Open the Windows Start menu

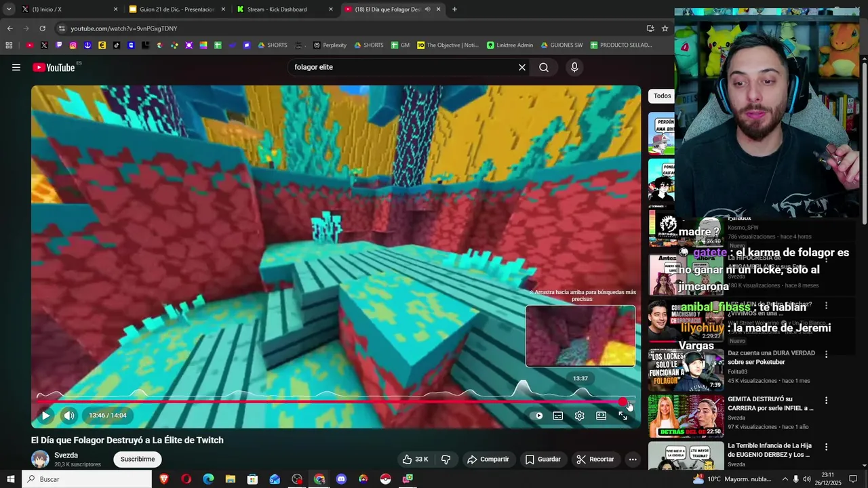coord(10,479)
